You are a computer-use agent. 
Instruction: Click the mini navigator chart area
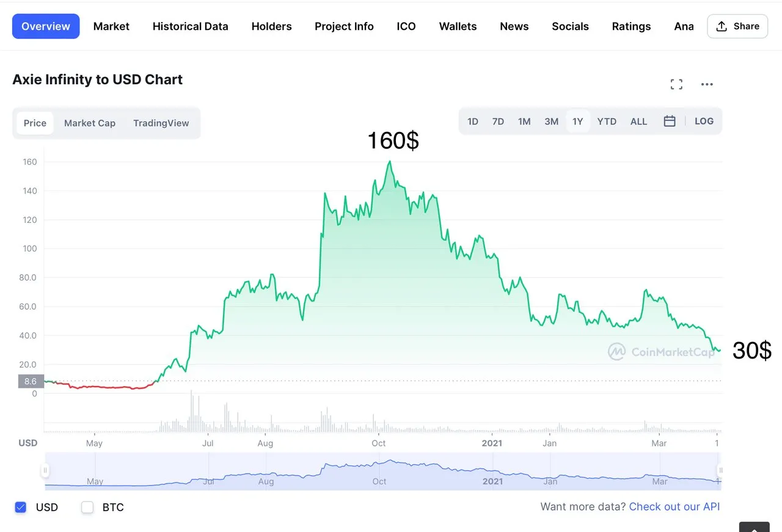click(382, 471)
